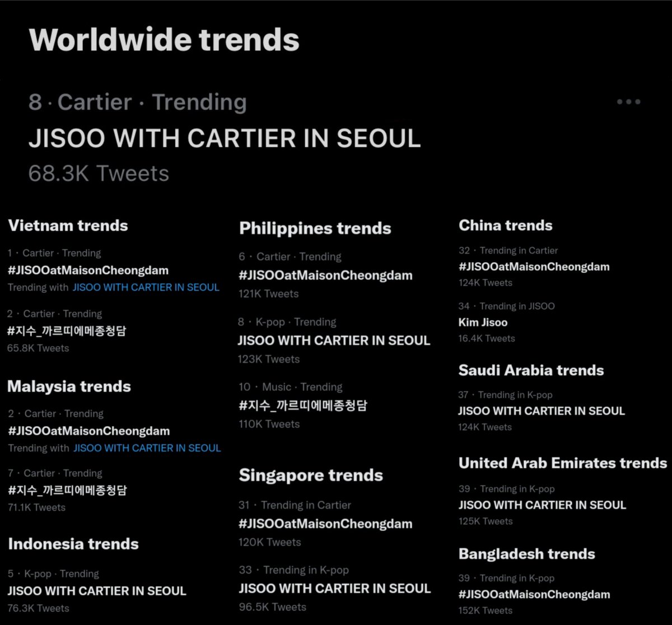Click the "Singapore trends" heading

pyautogui.click(x=311, y=475)
